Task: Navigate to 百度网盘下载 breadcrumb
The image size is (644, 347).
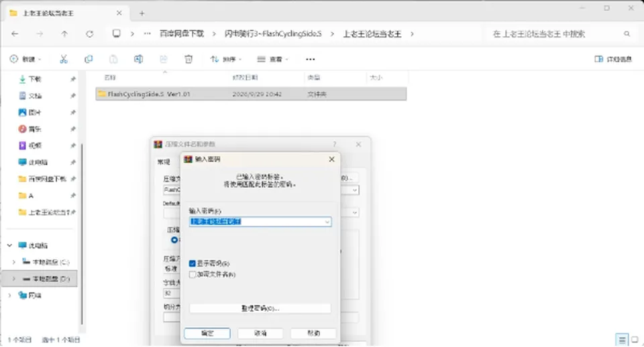Action: click(x=182, y=33)
